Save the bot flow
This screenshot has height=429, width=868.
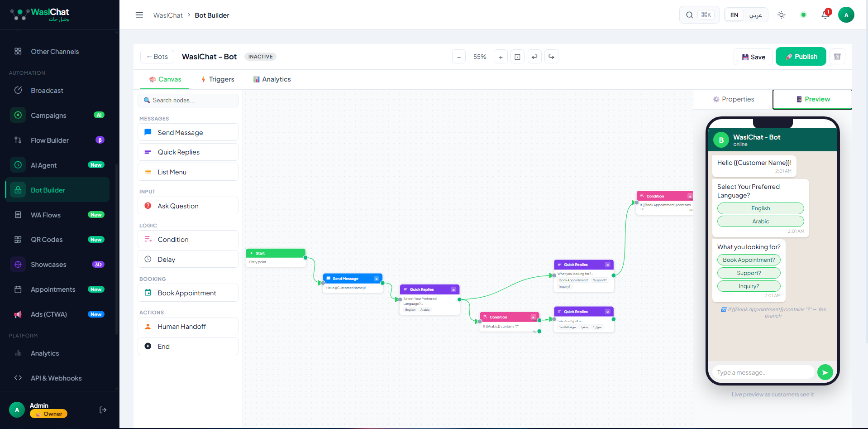click(x=753, y=57)
